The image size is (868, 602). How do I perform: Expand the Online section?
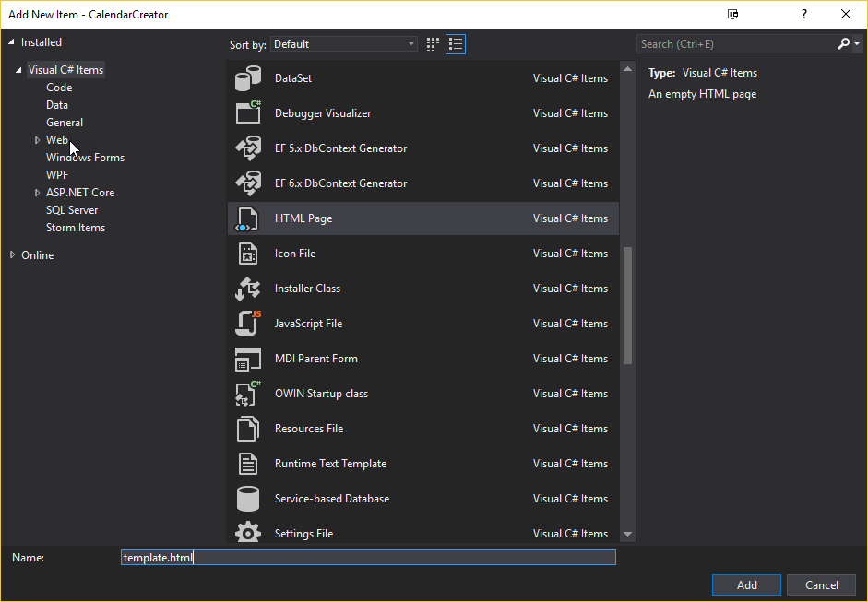[x=12, y=255]
